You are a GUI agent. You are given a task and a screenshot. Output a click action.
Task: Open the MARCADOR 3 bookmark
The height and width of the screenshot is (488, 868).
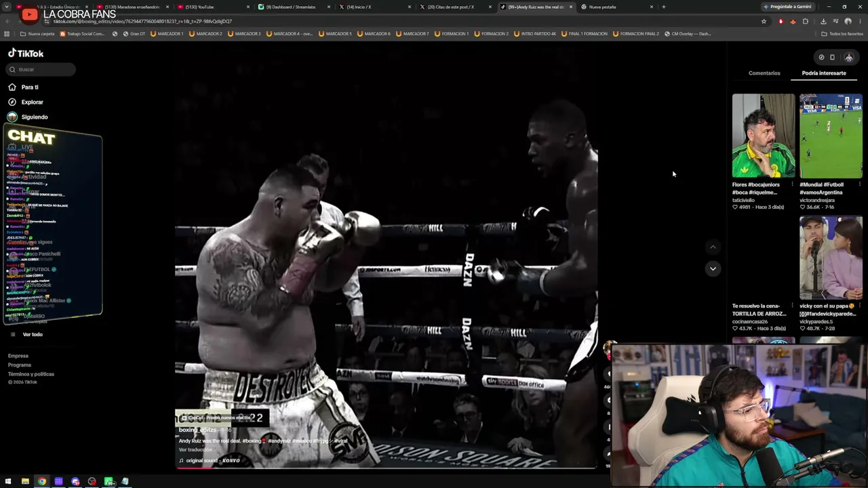245,34
